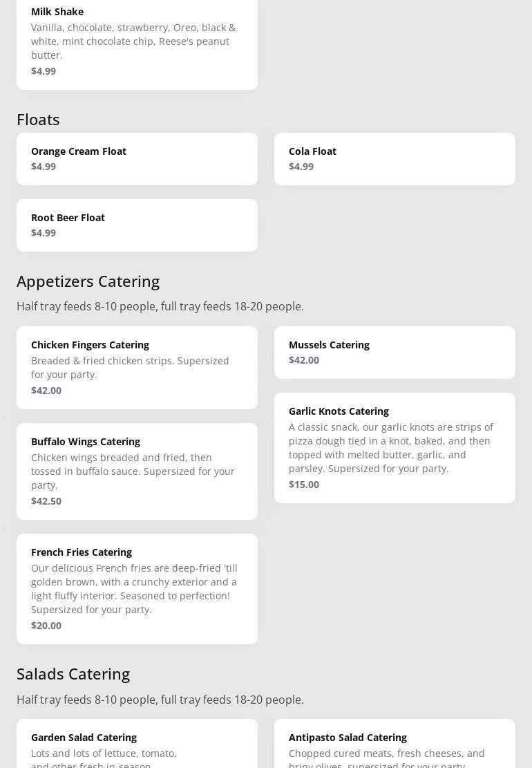Click the Salads Catering section heading
Viewport: 532px width, 768px height.
pyautogui.click(x=73, y=674)
